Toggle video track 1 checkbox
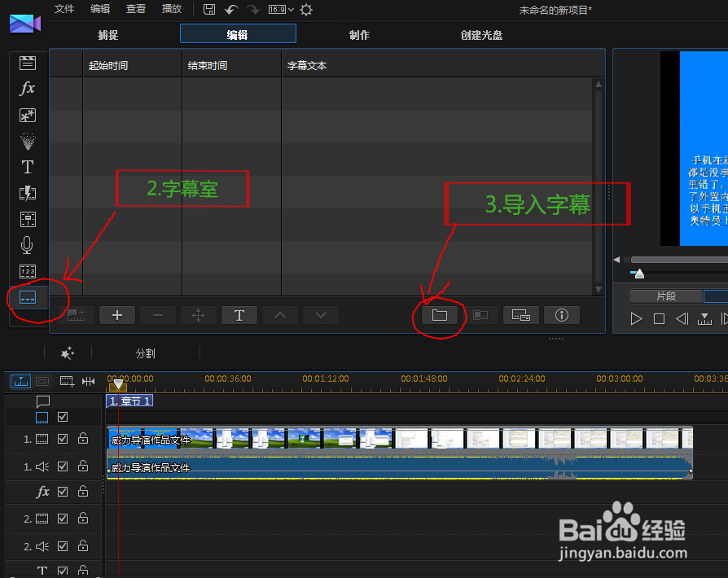The image size is (728, 578). [x=63, y=439]
